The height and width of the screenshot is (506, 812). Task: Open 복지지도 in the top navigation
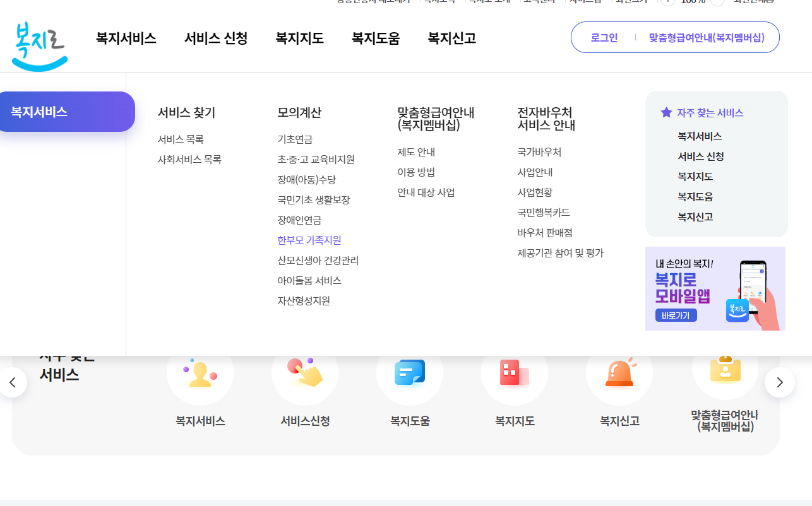point(299,38)
